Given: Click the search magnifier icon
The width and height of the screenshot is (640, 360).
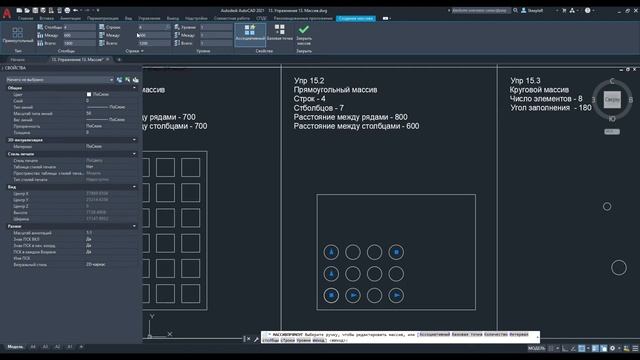Looking at the screenshot, I should (516, 11).
